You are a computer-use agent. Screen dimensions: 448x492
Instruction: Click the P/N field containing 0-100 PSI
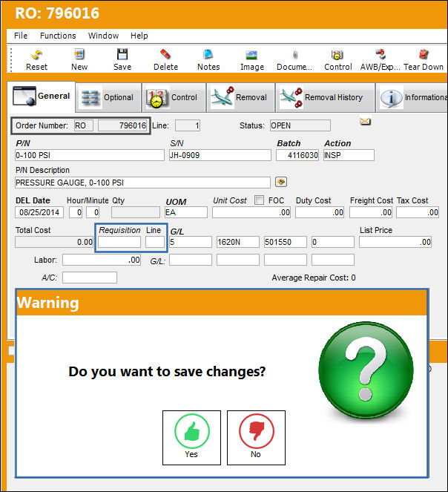(x=90, y=155)
